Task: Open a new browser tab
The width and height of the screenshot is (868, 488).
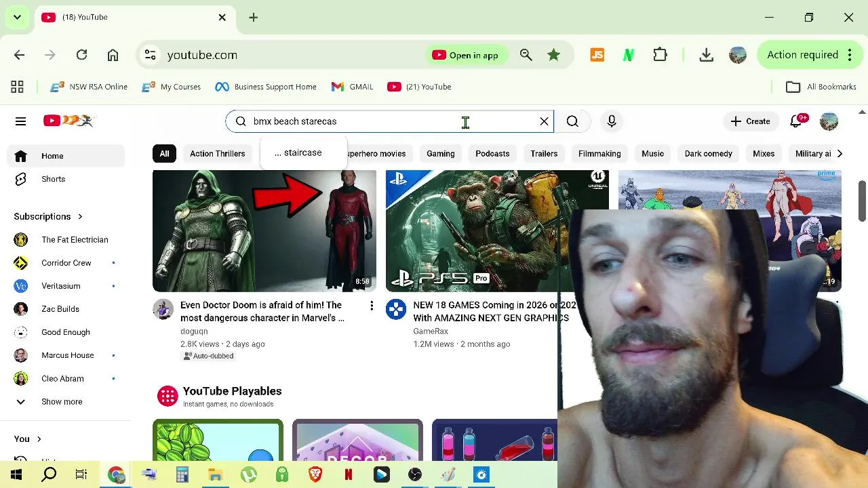Action: click(x=253, y=17)
